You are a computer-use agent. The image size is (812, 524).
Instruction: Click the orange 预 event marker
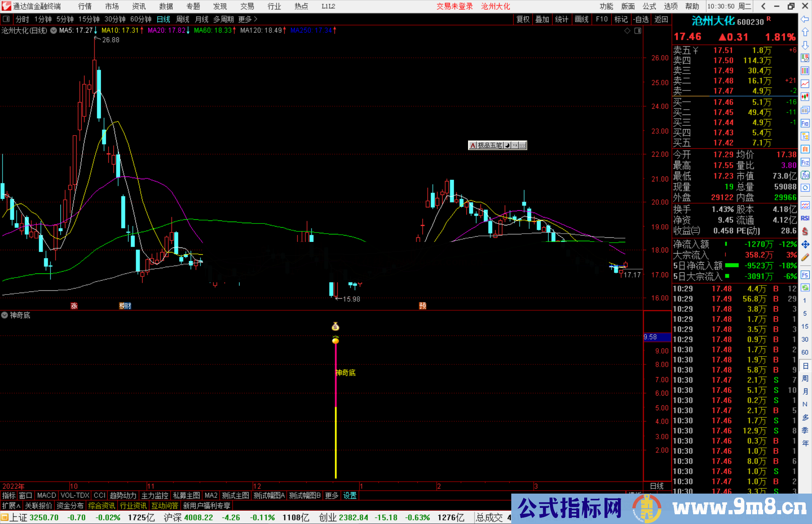pyautogui.click(x=423, y=306)
